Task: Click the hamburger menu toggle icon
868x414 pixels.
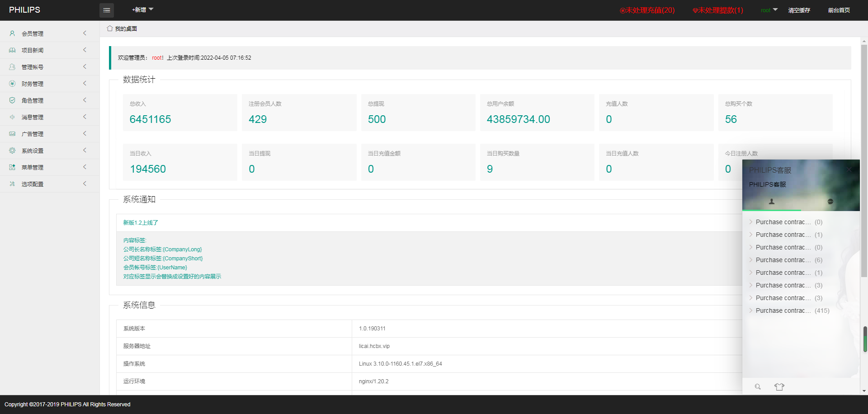Action: [x=107, y=10]
